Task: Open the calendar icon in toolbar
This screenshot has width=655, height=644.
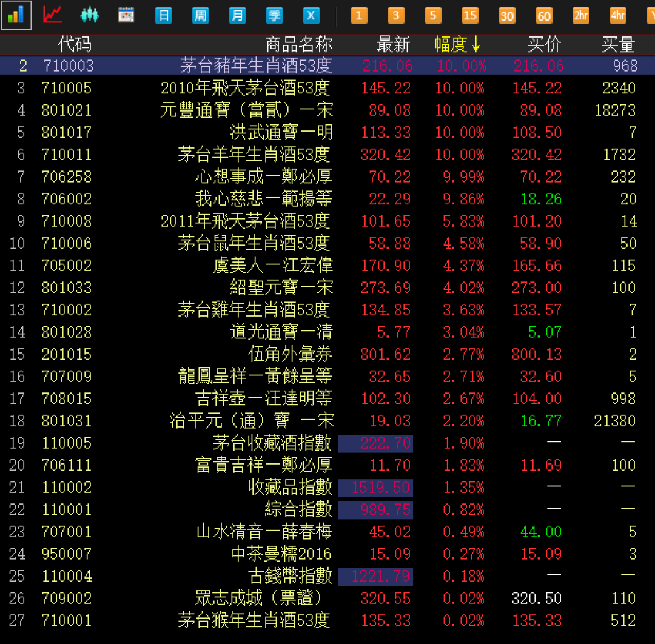Action: click(126, 15)
